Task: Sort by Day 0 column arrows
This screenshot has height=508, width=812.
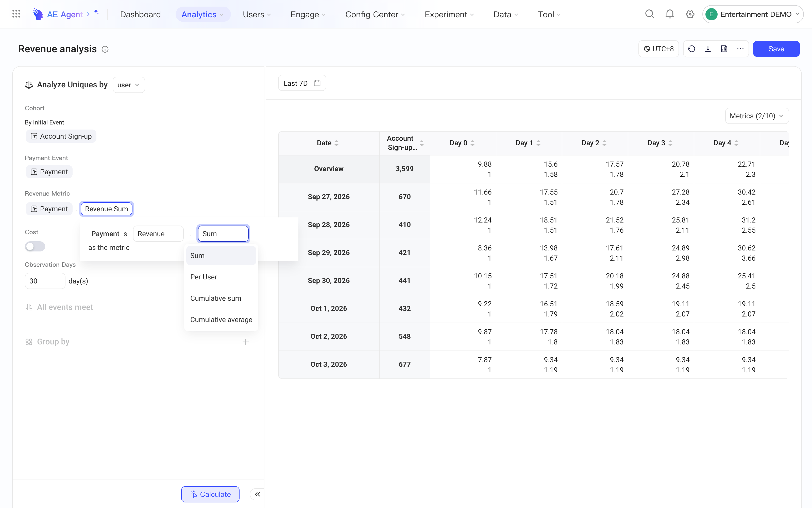Action: coord(472,143)
